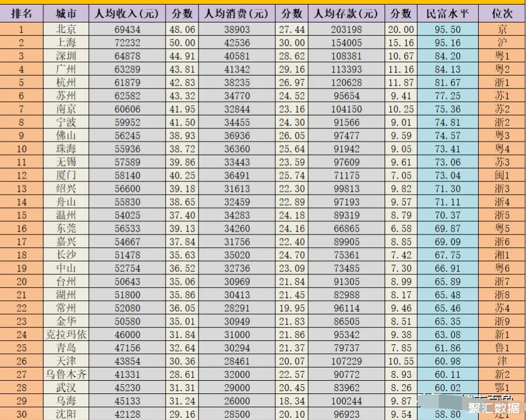Select the 排名 column header
The image size is (526, 420).
[x=21, y=14]
